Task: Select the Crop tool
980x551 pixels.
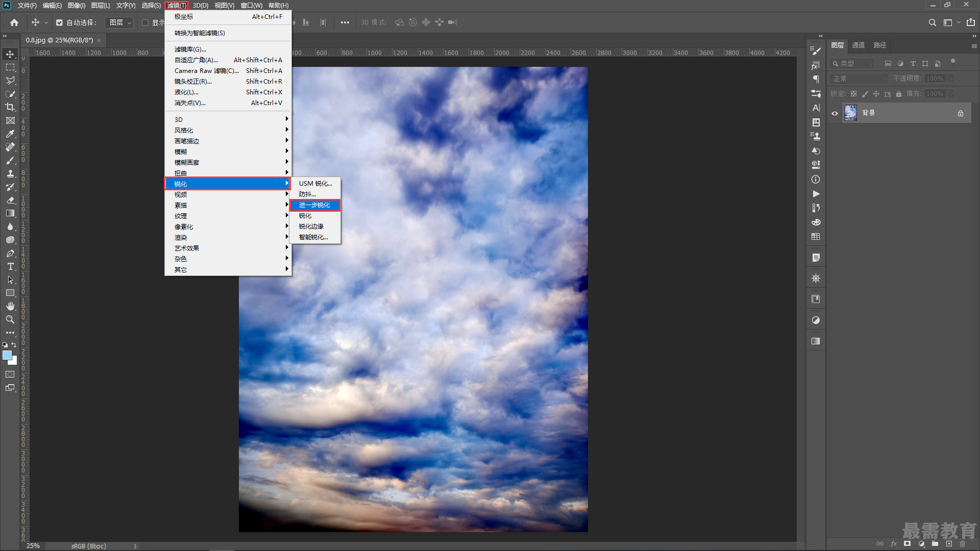Action: (x=10, y=107)
